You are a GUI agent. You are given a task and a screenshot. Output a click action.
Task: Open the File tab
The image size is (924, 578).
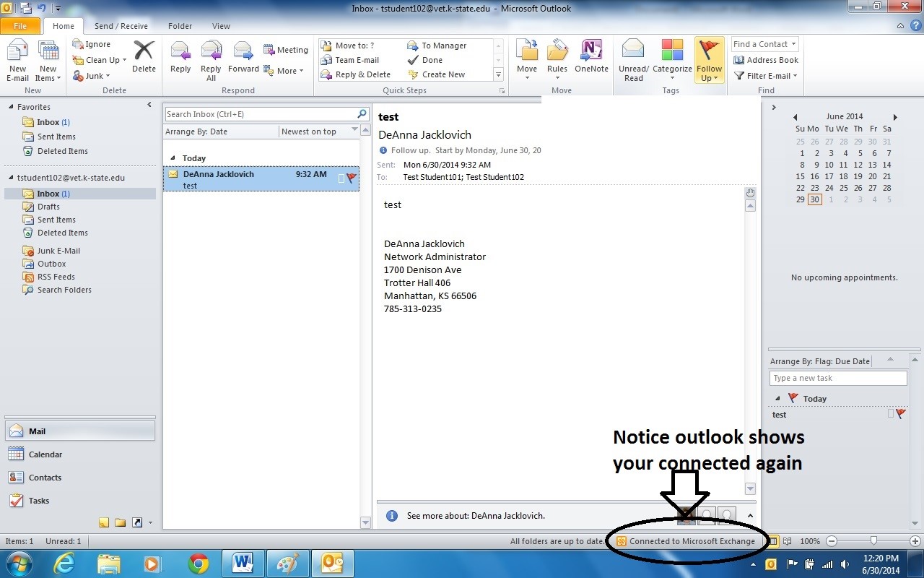point(20,26)
